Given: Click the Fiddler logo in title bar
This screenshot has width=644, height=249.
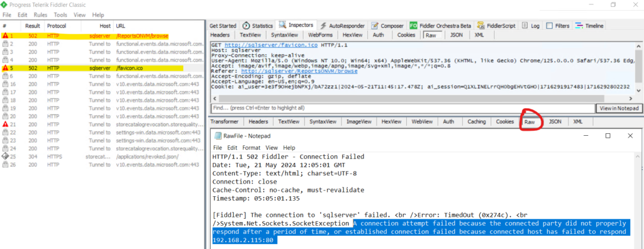Looking at the screenshot, I should coord(4,5).
